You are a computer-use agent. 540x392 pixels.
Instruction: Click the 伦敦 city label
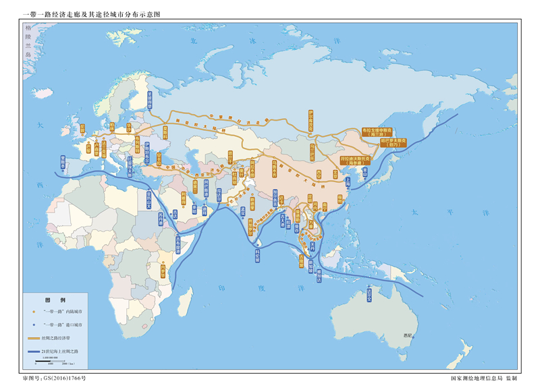(82, 128)
